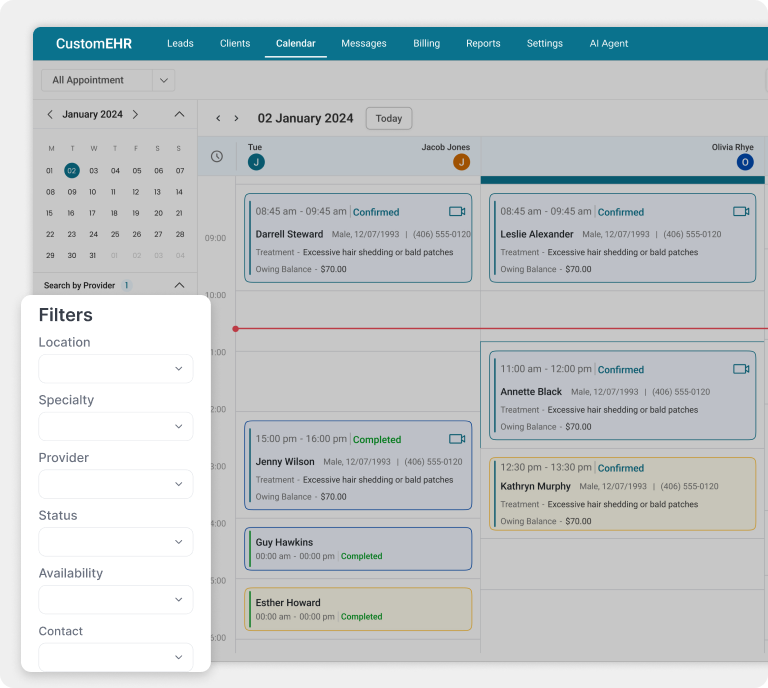Click Confirmed status on Annette Black's card
Image resolution: width=768 pixels, height=688 pixels.
tap(621, 370)
